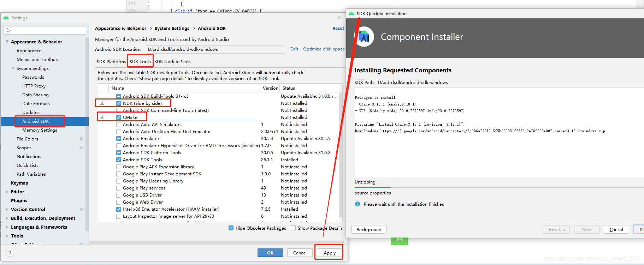This screenshot has width=644, height=265.
Task: Click the Version column header
Action: coord(270,88)
